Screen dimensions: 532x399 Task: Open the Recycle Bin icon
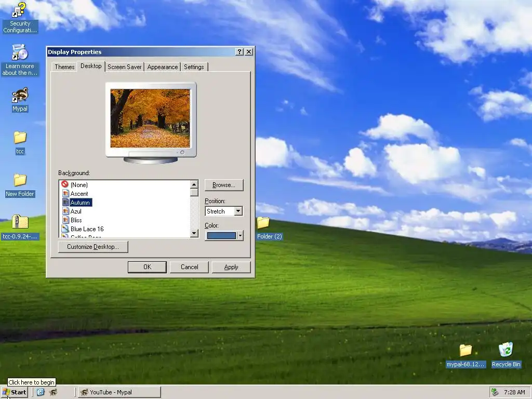(506, 355)
